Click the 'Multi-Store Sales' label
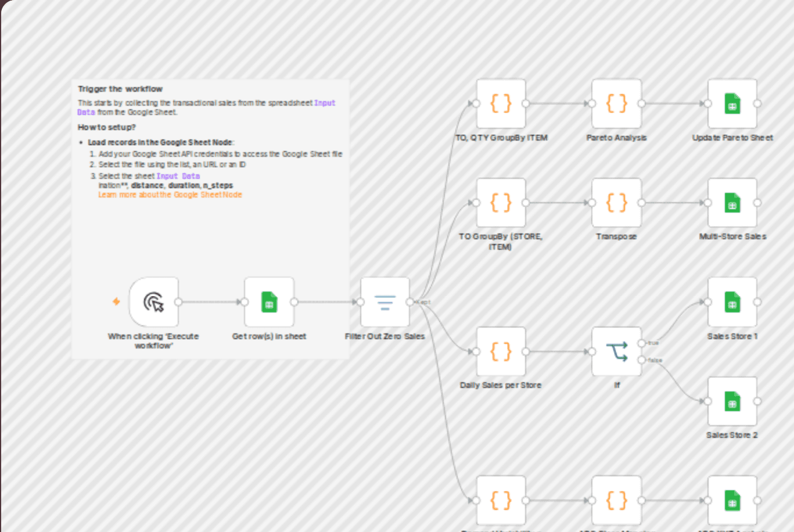Viewport: 794px width, 532px height. tap(732, 236)
